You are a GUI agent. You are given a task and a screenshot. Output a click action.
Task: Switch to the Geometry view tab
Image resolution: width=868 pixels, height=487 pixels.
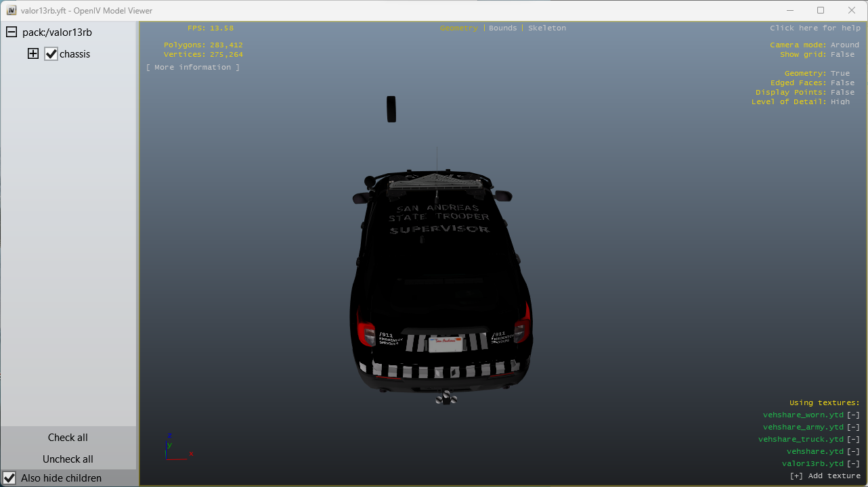point(458,28)
